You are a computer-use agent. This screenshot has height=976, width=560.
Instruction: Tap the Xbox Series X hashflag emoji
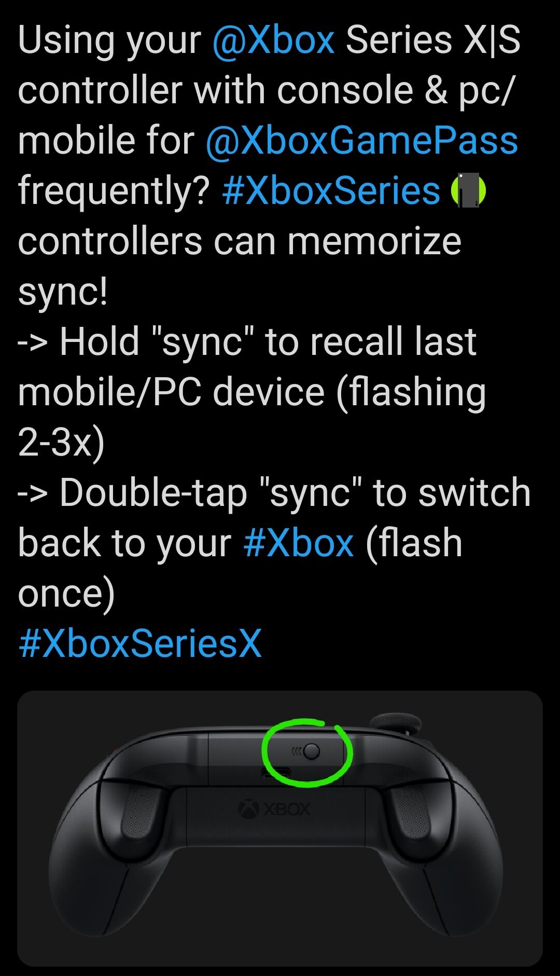pyautogui.click(x=468, y=191)
